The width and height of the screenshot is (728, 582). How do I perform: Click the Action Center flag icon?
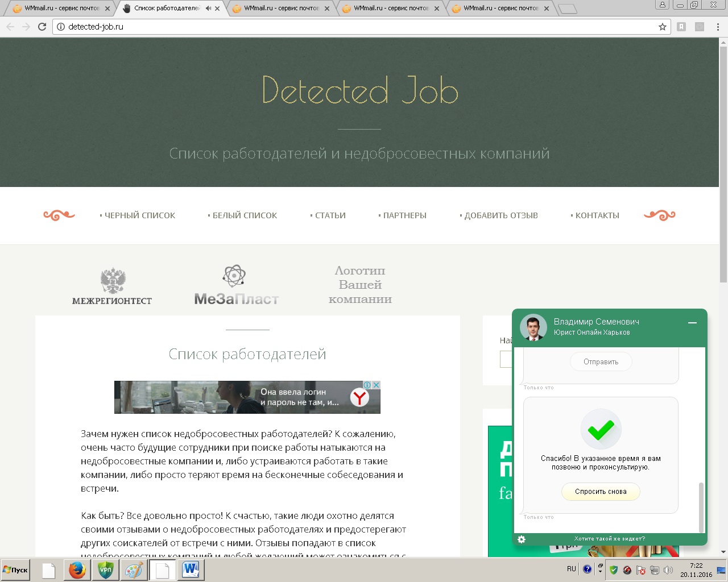coord(641,570)
